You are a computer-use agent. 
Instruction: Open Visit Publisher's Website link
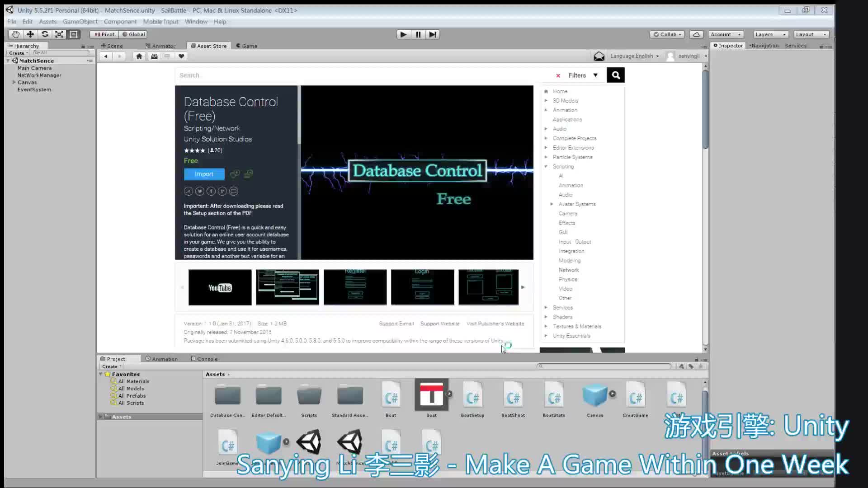tap(495, 324)
